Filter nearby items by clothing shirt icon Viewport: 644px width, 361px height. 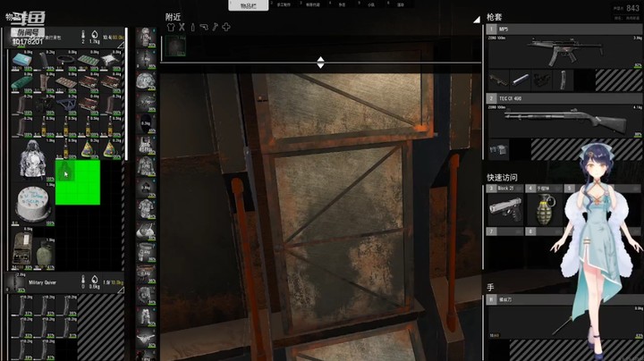(x=171, y=27)
